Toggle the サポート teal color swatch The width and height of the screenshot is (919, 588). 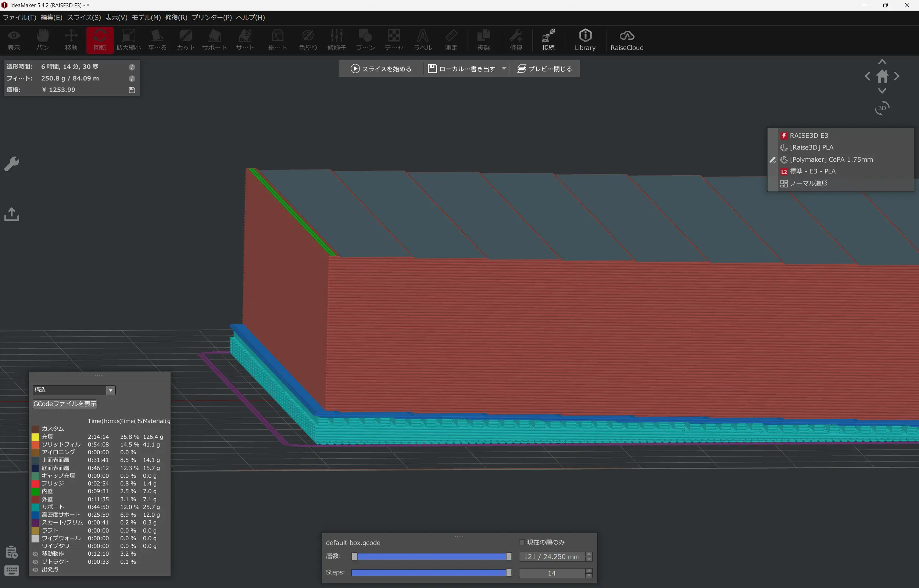36,507
